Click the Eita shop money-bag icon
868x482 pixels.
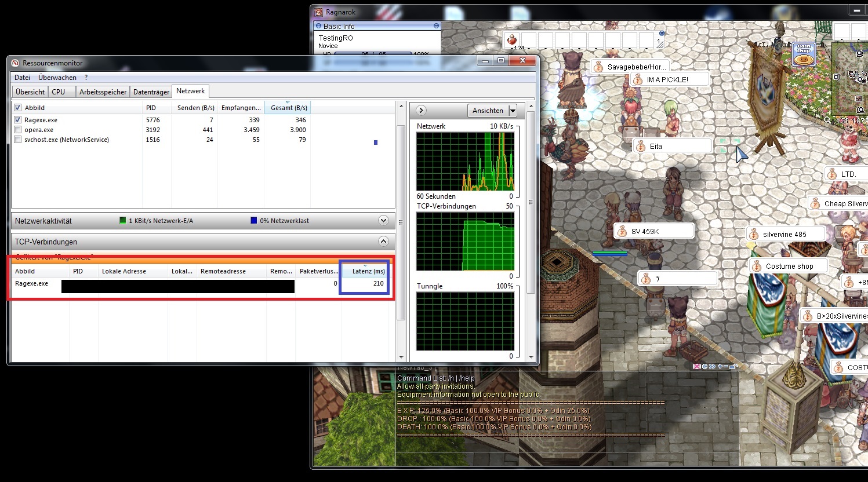coord(641,146)
